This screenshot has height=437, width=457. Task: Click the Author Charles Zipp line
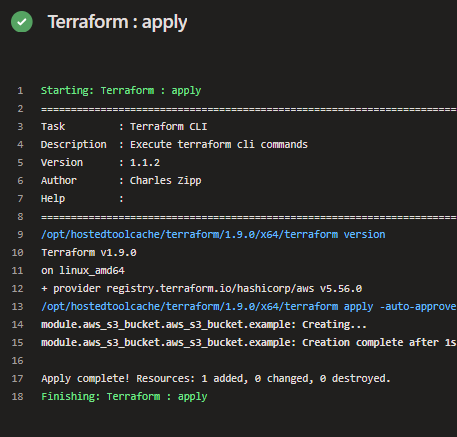pos(121,180)
